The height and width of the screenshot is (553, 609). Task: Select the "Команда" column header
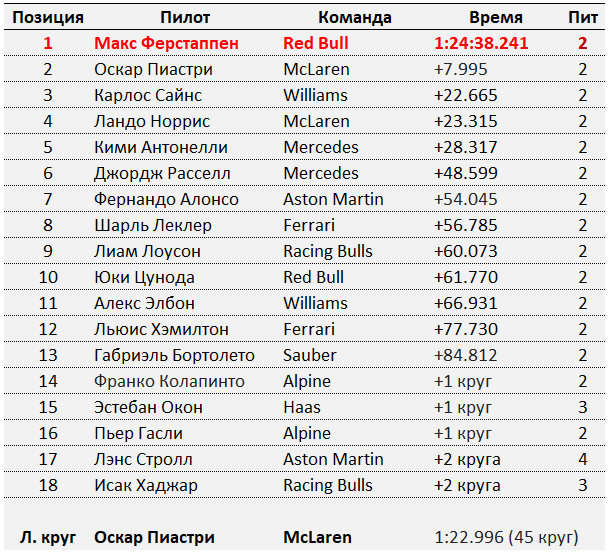tap(354, 17)
